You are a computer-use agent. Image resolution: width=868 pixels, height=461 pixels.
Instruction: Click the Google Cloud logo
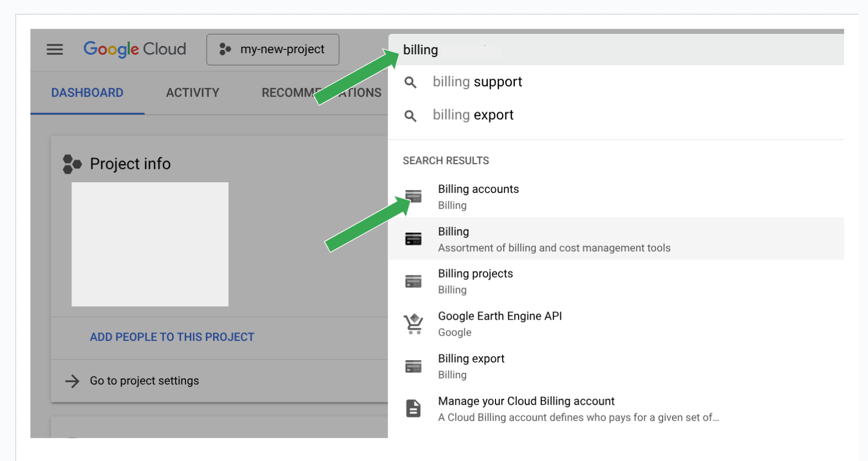[x=135, y=49]
